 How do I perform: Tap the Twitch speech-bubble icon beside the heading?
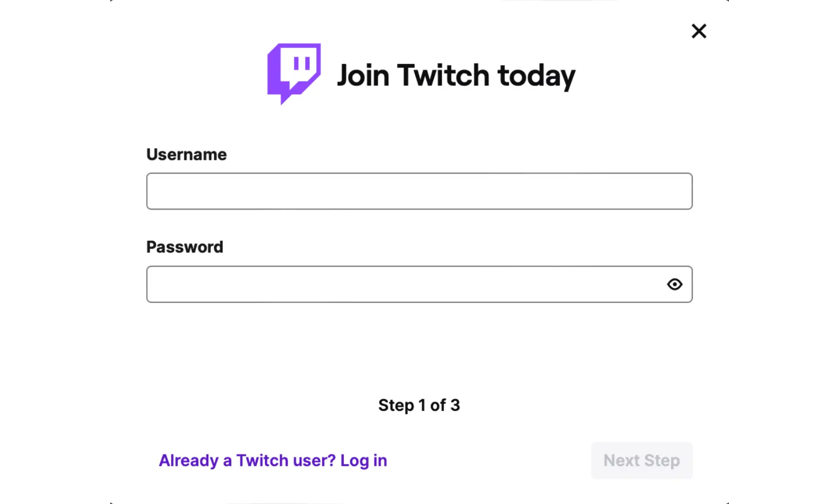click(294, 74)
